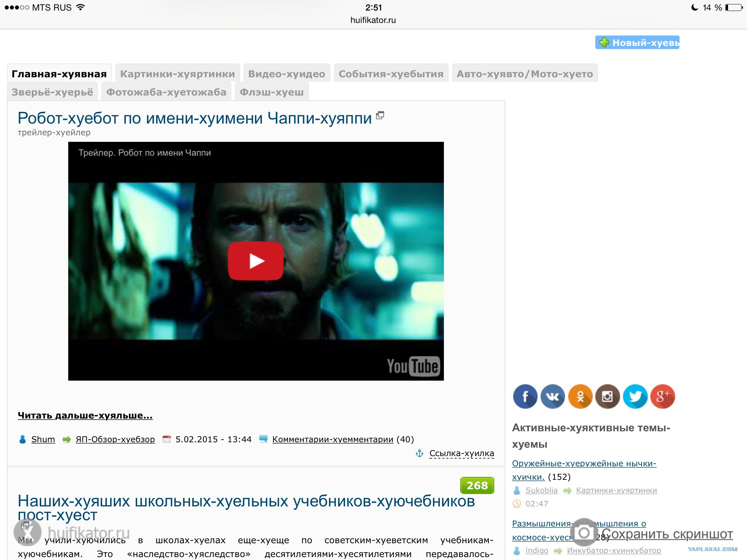Open the Instagram social icon

click(x=607, y=396)
